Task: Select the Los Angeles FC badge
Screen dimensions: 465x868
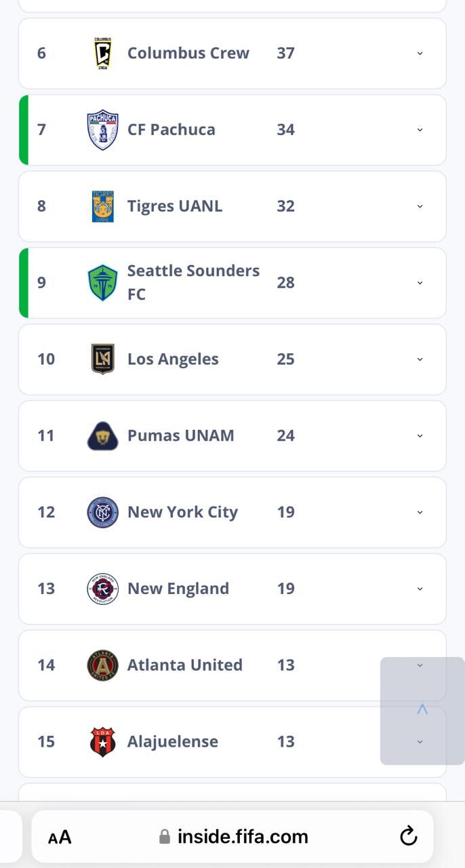Action: point(102,359)
